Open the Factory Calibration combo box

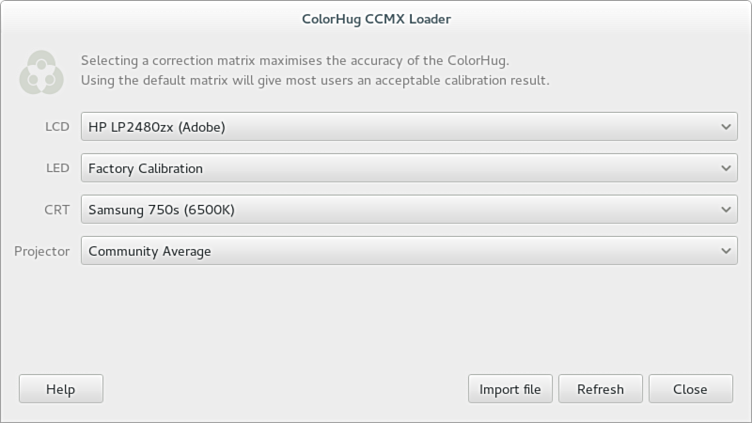(400, 169)
